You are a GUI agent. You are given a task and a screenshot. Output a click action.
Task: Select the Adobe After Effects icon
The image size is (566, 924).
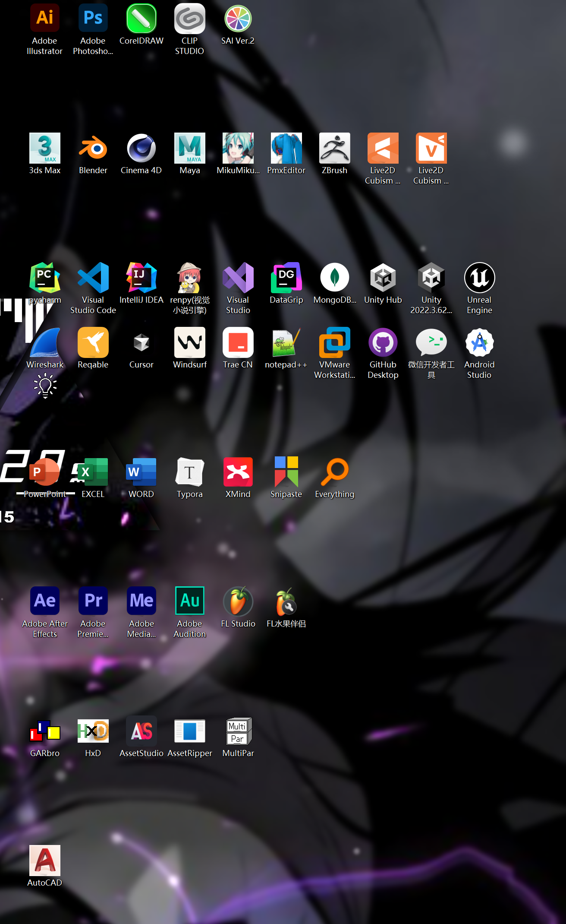[x=45, y=601]
